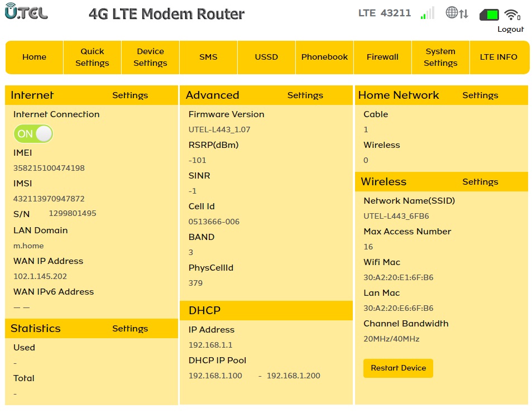The height and width of the screenshot is (418, 532).
Task: Click the 4G LTE Modem Router title
Action: [166, 14]
